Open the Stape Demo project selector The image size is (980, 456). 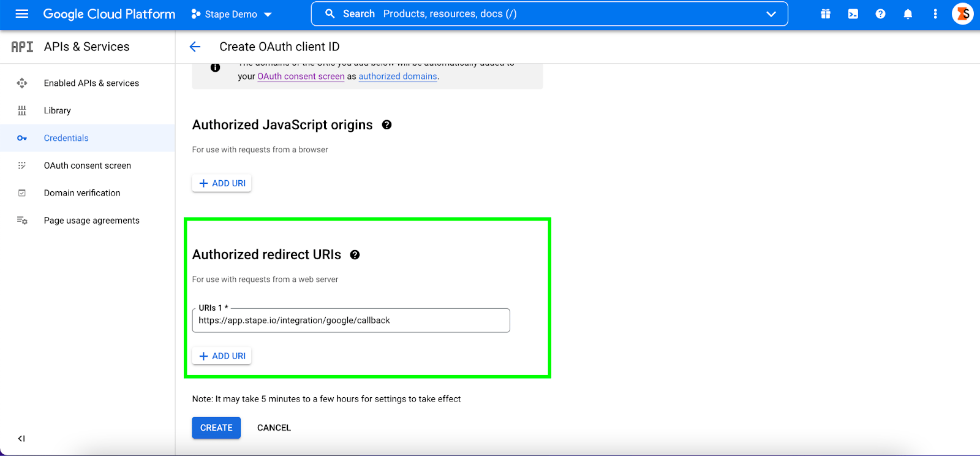pyautogui.click(x=231, y=14)
